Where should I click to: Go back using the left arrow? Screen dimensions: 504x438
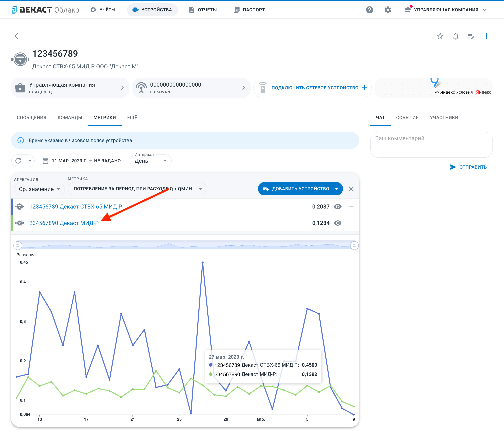[18, 36]
